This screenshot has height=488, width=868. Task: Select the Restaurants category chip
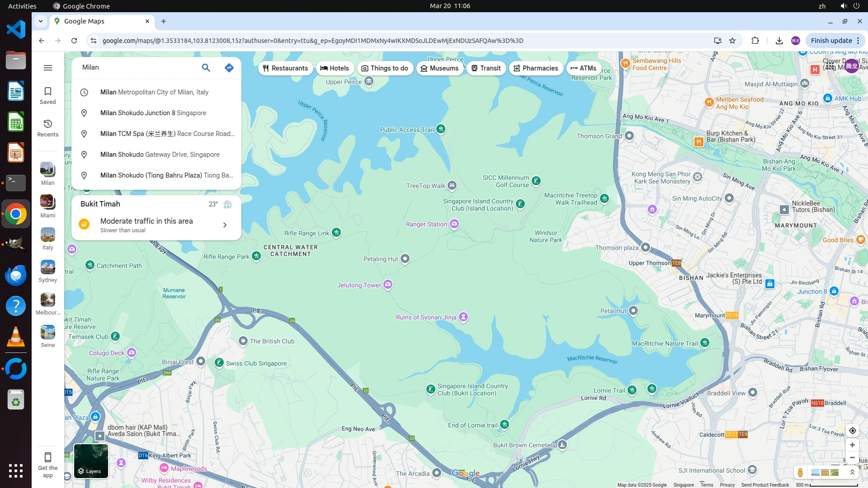tap(285, 68)
